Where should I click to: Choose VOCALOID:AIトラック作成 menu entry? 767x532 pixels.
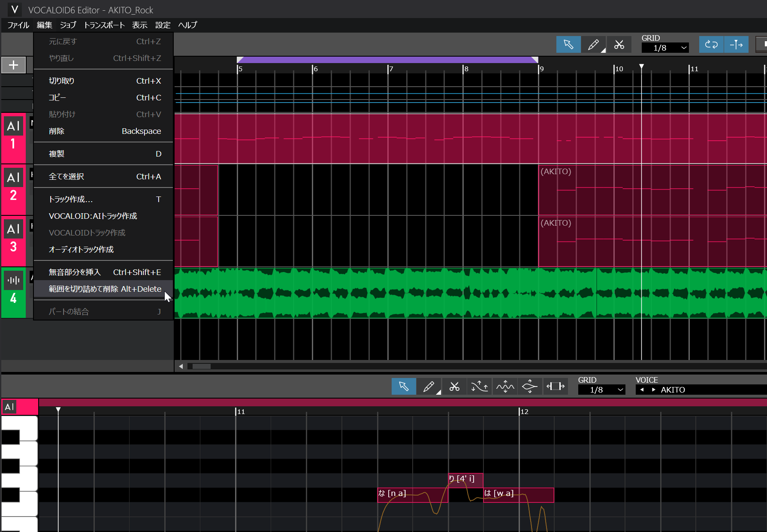103,216
